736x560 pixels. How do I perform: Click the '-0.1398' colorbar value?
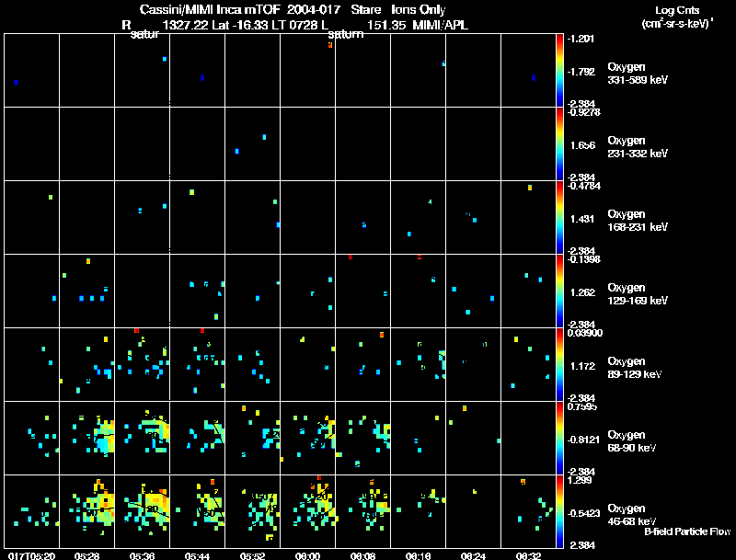(x=583, y=259)
